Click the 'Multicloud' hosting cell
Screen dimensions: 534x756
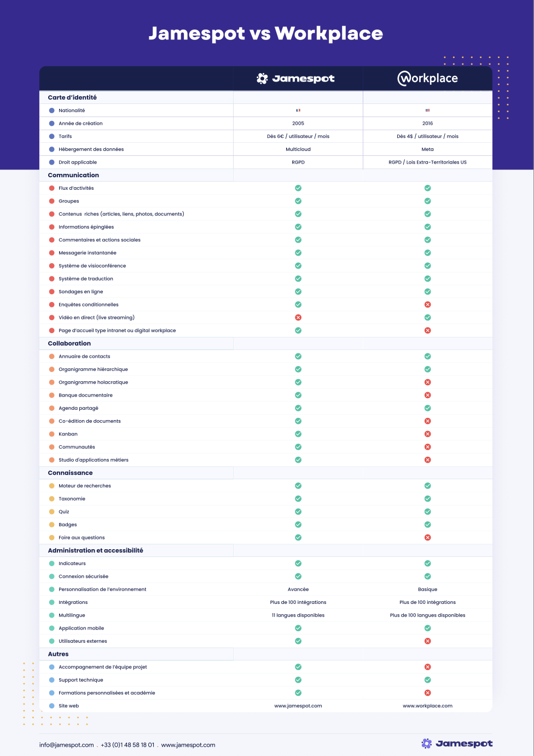point(298,149)
